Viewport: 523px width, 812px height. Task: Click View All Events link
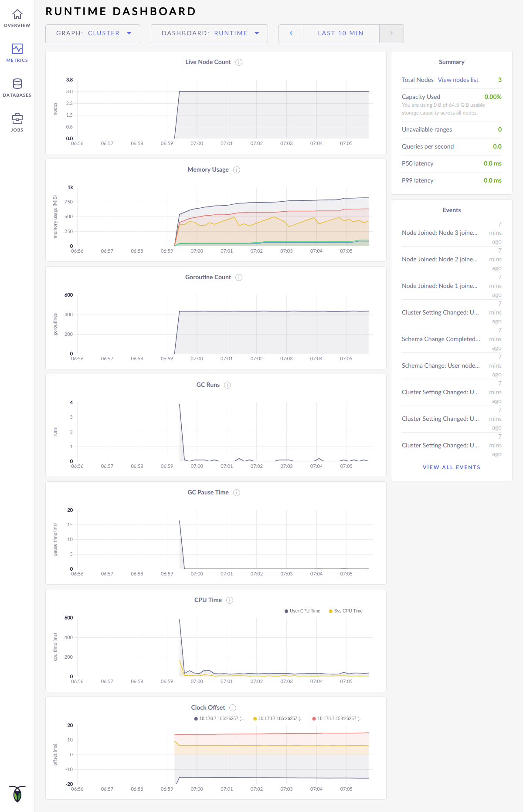452,467
